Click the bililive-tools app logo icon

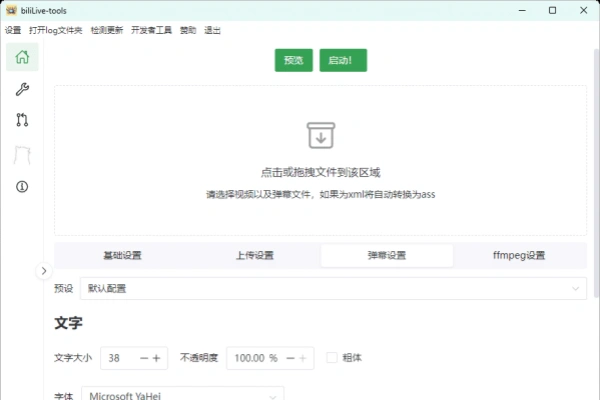point(10,10)
